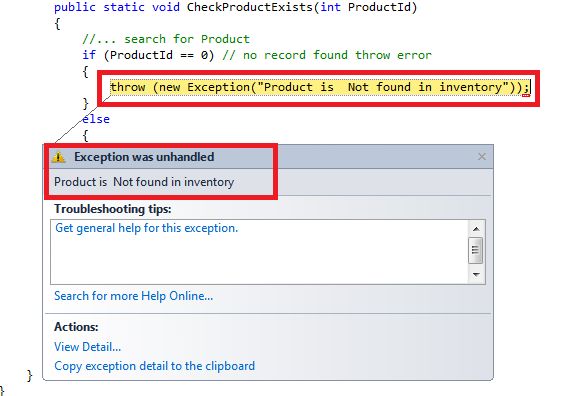The width and height of the screenshot is (566, 396).
Task: Click the troubleshooting tips scroll down arrow
Action: click(476, 275)
